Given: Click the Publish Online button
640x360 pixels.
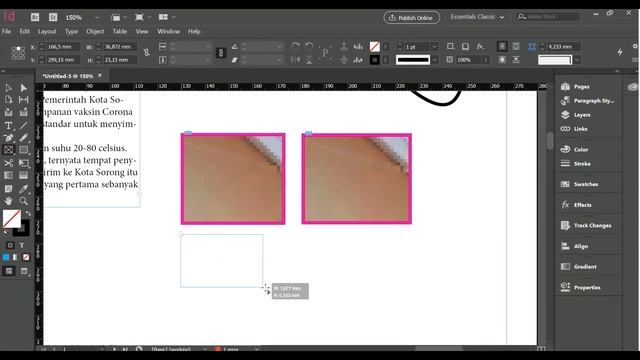Looking at the screenshot, I should (x=411, y=18).
